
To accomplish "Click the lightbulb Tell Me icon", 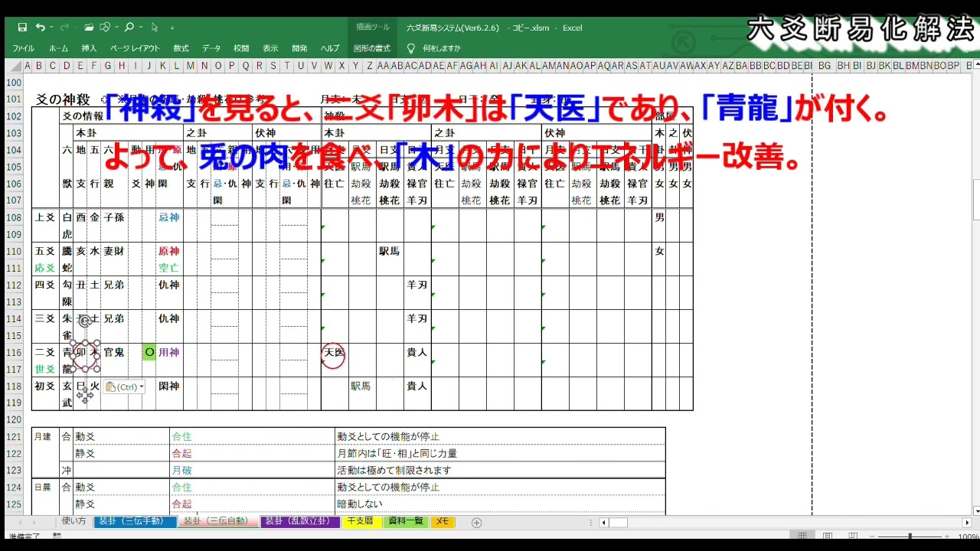I will click(x=410, y=47).
